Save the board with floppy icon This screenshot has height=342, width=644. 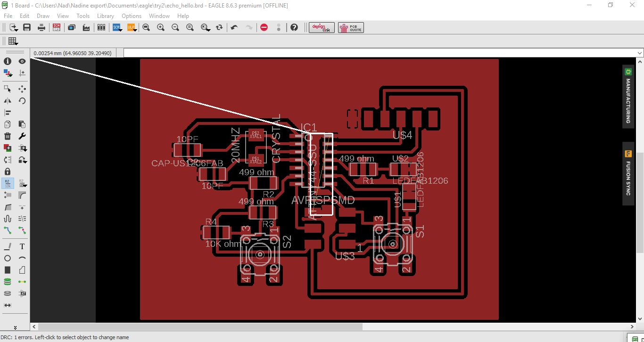click(27, 27)
